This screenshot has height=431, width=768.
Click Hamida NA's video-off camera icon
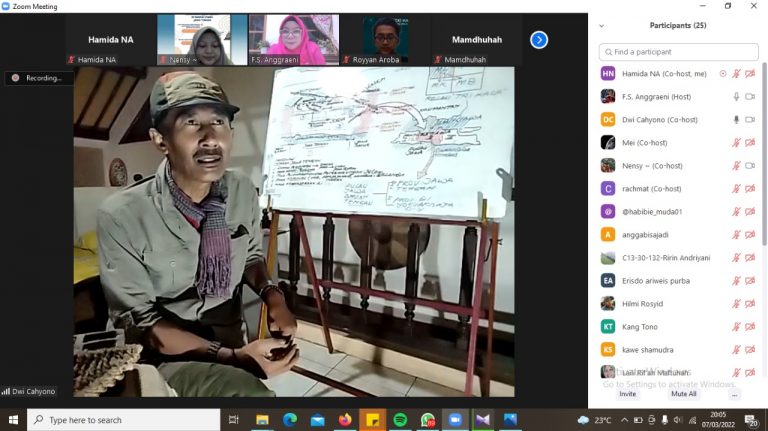coord(750,73)
